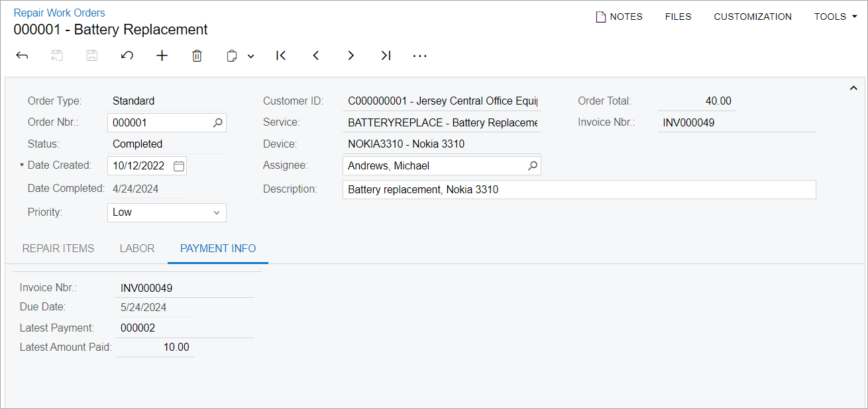
Task: Expand the Priority dropdown
Action: point(216,212)
